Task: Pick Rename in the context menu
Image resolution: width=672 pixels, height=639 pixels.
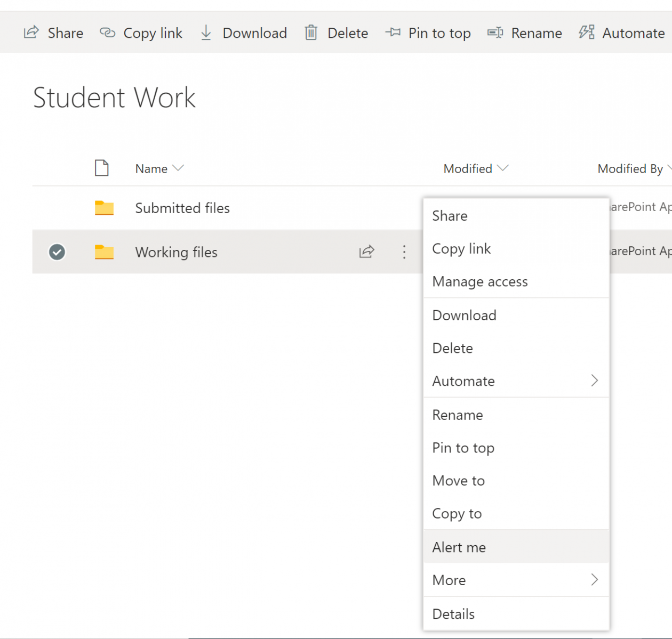Action: (516, 415)
